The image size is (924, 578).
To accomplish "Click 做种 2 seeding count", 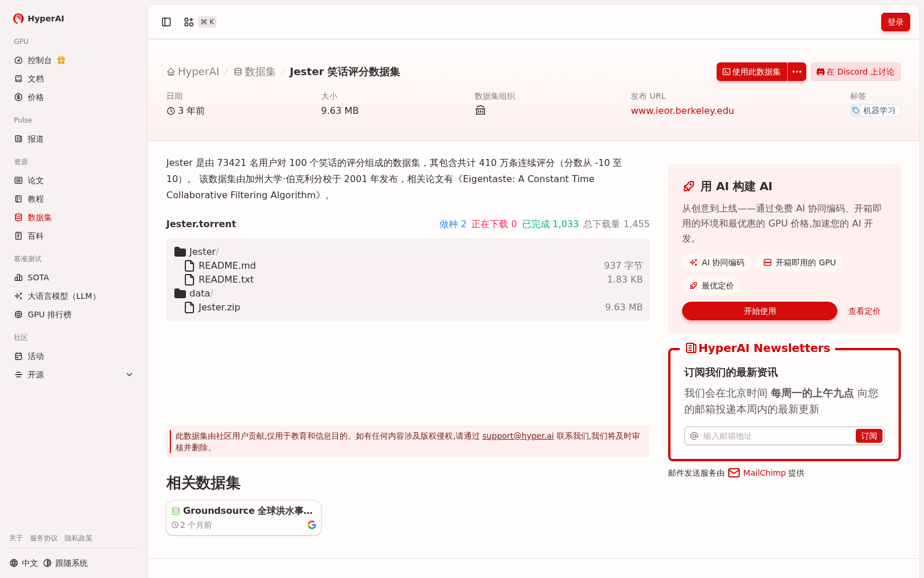I will [453, 224].
